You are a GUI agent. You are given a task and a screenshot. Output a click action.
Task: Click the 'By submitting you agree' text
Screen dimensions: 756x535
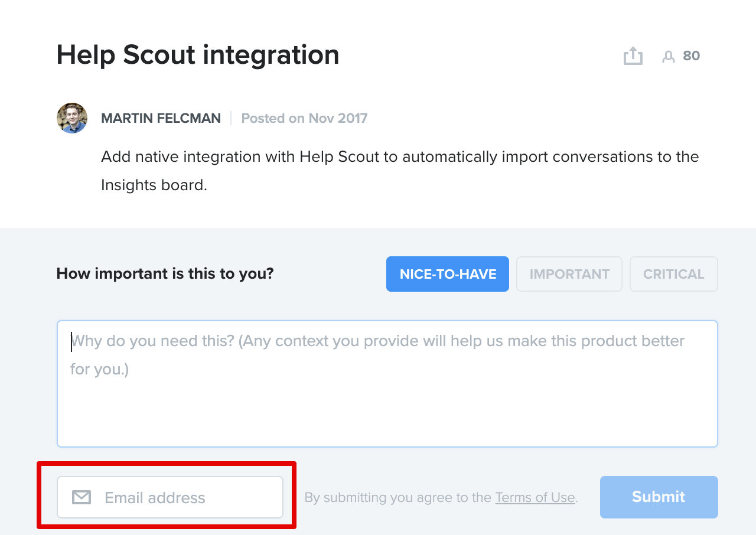[397, 497]
